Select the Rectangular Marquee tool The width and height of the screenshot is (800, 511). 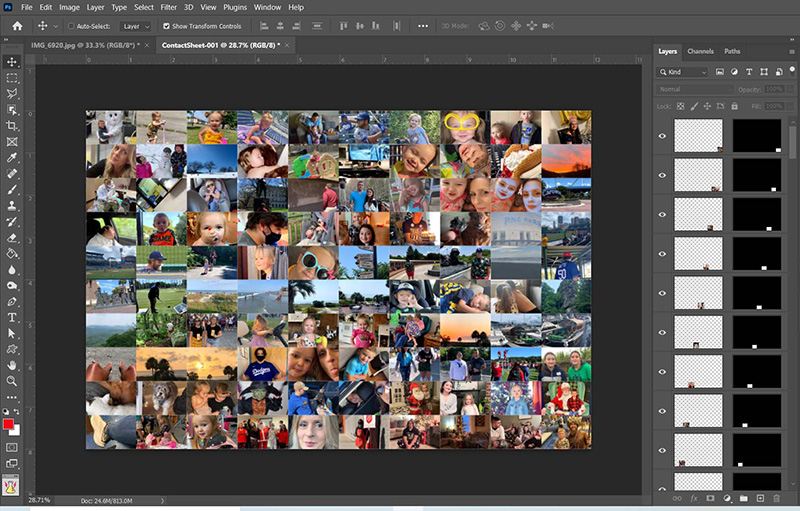coord(12,78)
